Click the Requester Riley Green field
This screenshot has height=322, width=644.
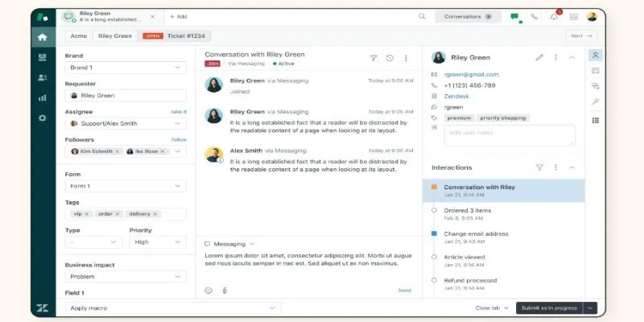126,96
